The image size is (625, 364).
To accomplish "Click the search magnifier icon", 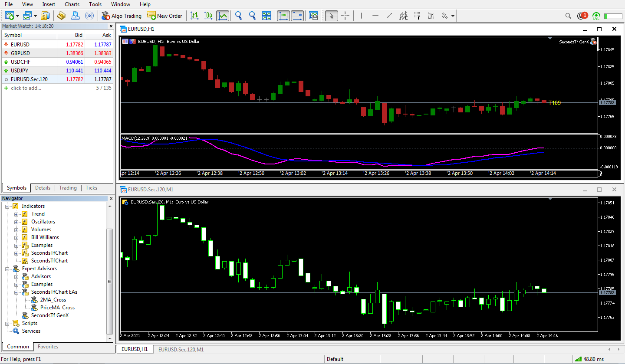I will [x=568, y=16].
